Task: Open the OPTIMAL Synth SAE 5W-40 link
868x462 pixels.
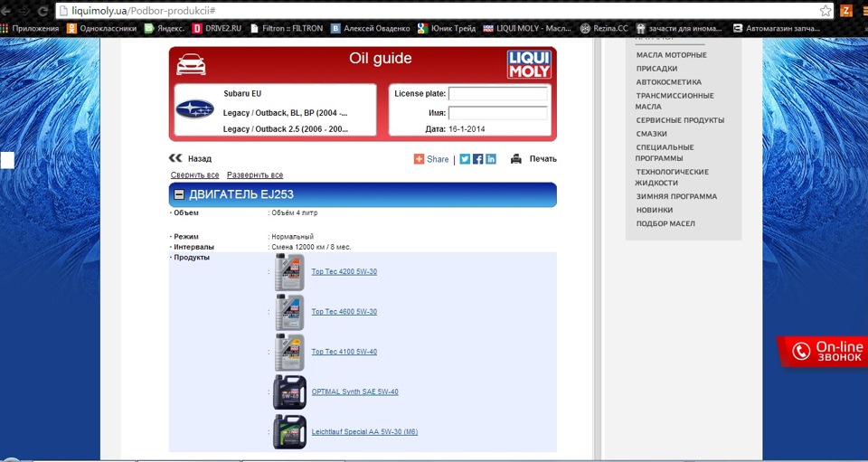Action: click(x=354, y=391)
